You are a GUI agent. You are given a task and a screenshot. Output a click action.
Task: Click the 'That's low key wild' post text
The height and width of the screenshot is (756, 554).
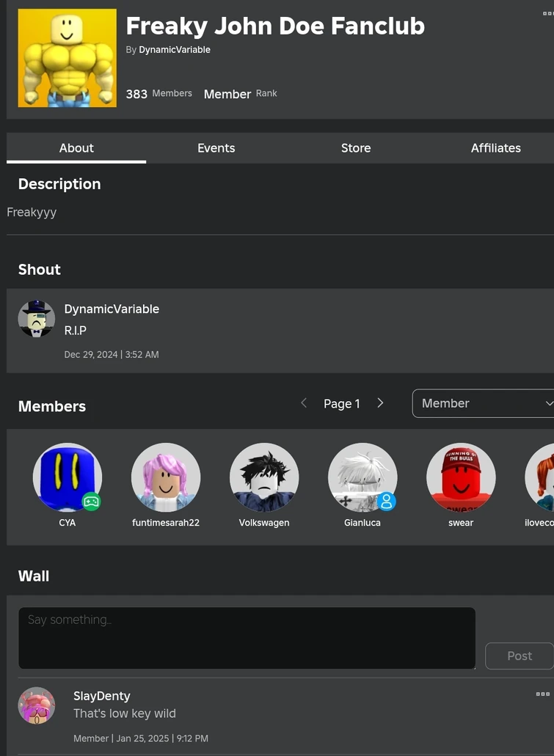[125, 713]
